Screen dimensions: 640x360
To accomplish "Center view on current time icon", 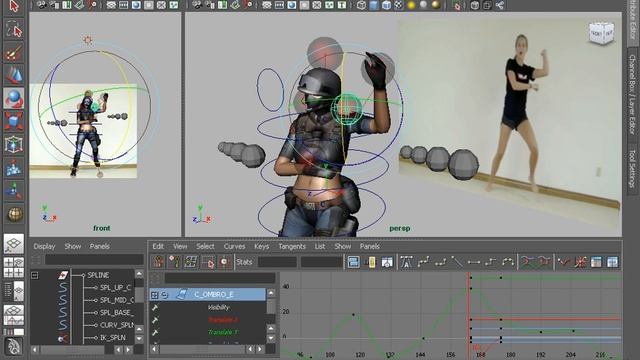I will coord(387,262).
